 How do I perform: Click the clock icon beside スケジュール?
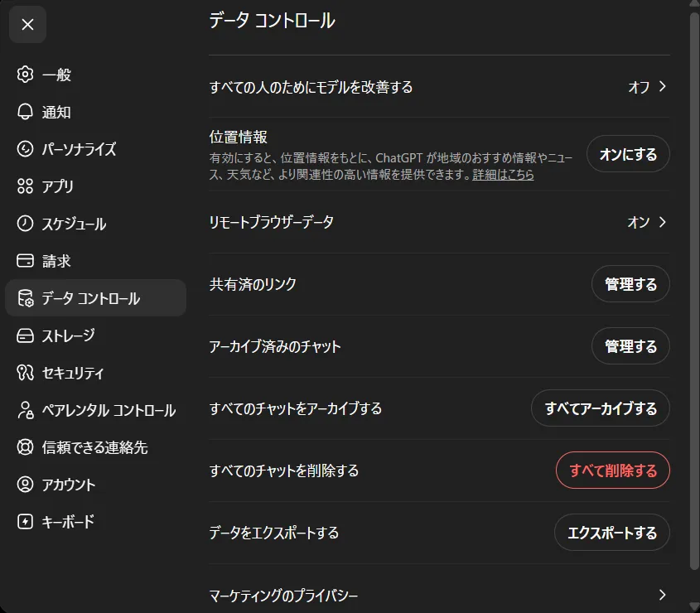coord(25,223)
